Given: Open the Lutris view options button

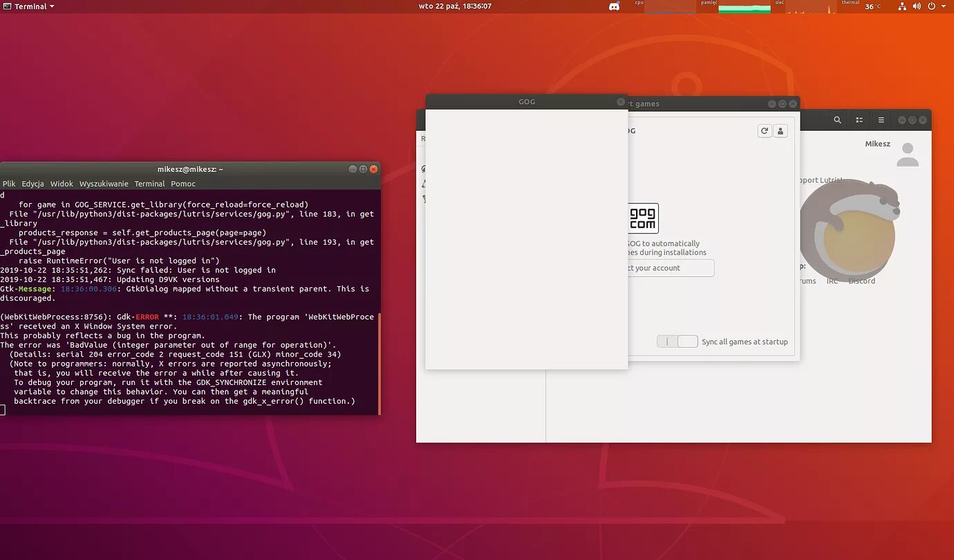Looking at the screenshot, I should (x=859, y=120).
